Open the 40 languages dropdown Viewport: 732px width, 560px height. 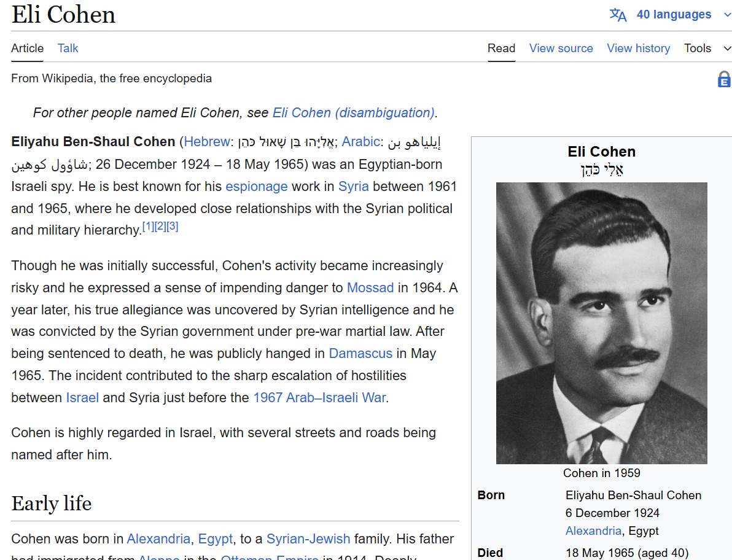click(674, 15)
